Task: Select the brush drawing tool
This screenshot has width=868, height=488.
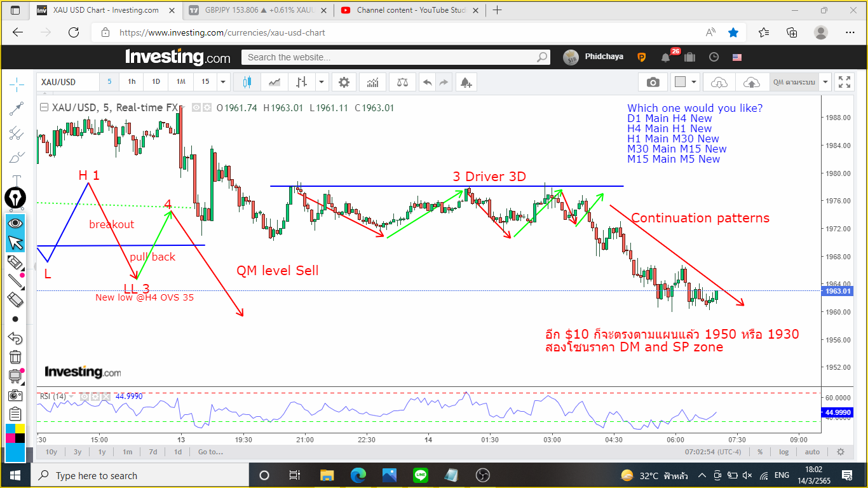Action: [x=17, y=157]
